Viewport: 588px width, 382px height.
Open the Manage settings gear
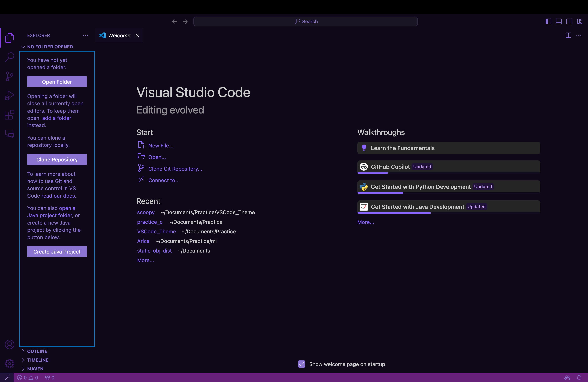[9, 363]
